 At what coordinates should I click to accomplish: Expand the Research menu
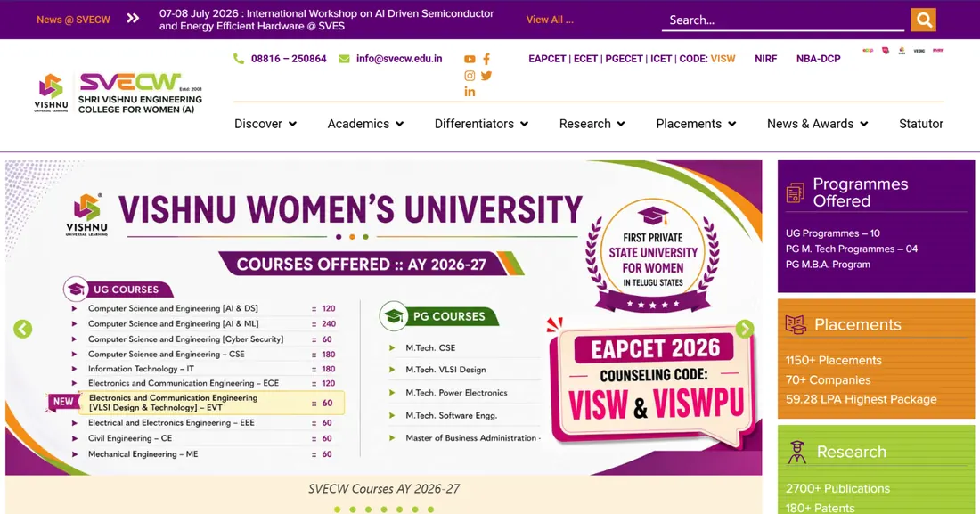click(592, 124)
